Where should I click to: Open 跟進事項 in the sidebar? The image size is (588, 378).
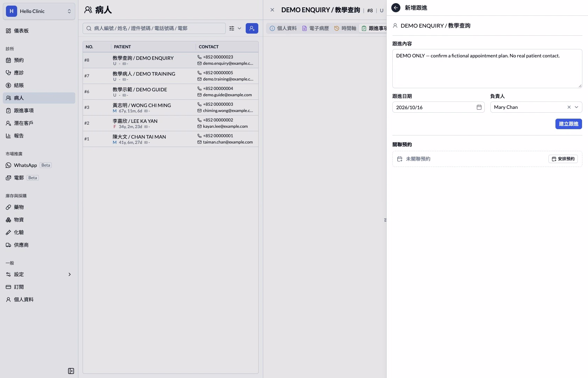coord(39,111)
